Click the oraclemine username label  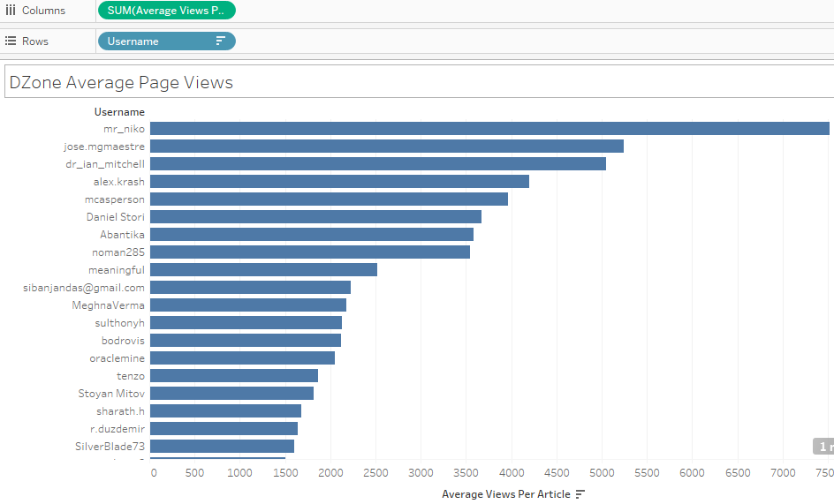tap(117, 358)
